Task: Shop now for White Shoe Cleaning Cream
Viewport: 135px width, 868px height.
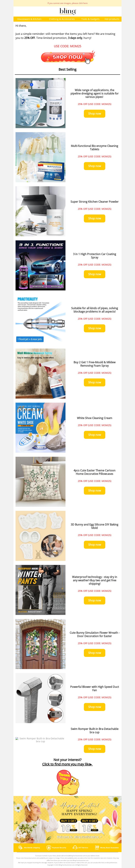Action: 95,435
